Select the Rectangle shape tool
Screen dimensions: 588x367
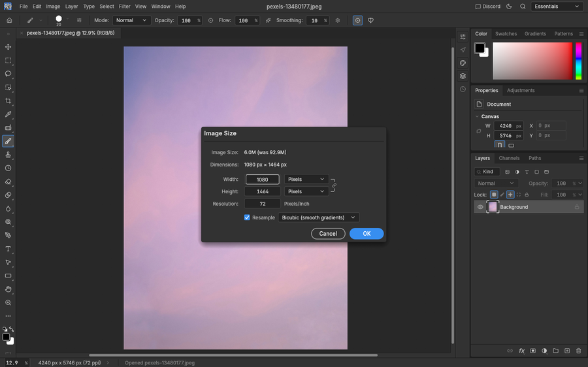click(x=8, y=276)
